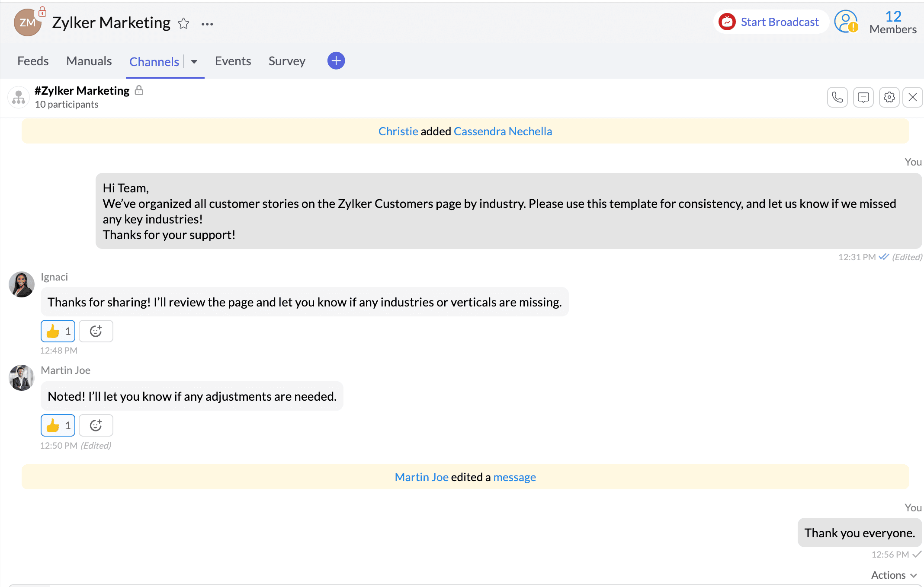
Task: Star the Zylker Marketing group as favorite
Action: (x=183, y=23)
